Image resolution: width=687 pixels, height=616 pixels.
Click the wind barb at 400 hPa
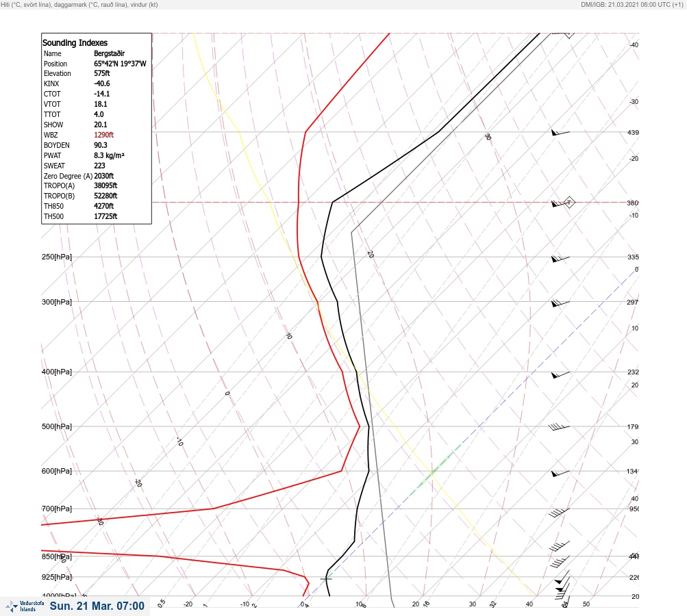click(560, 375)
